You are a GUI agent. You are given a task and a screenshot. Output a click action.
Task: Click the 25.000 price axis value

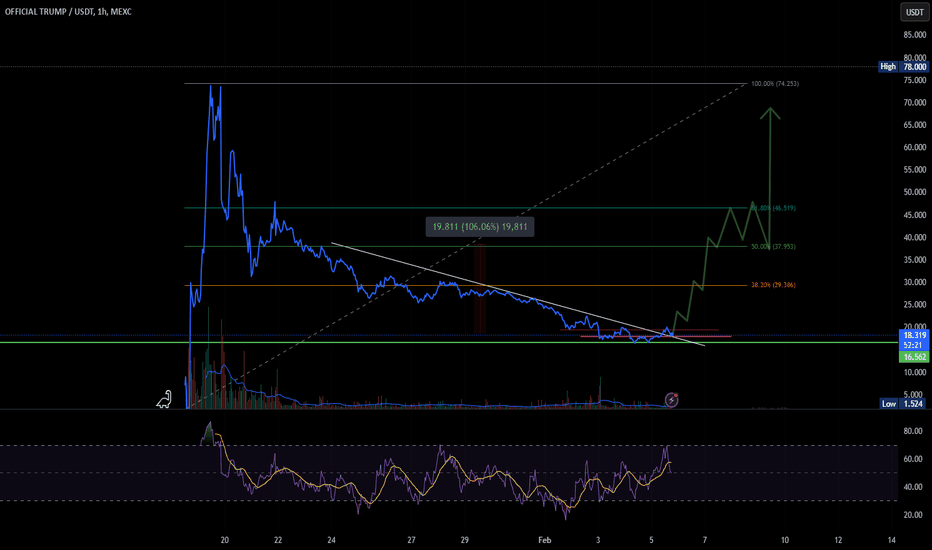coord(915,304)
